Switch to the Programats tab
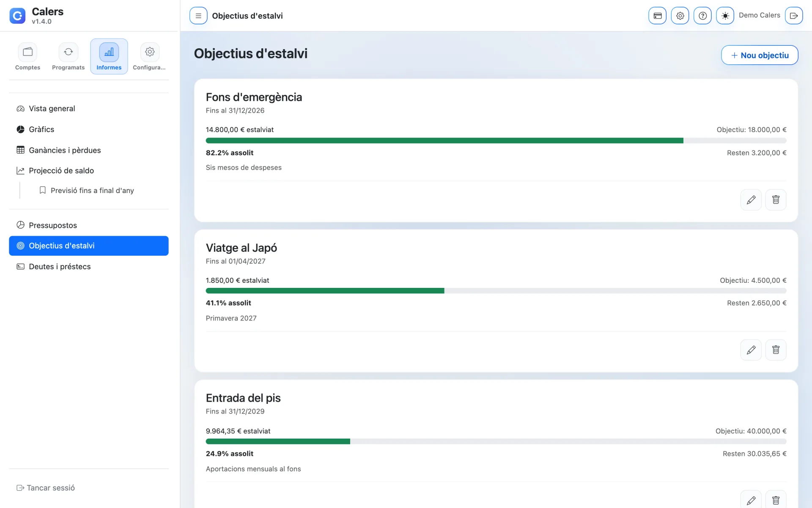 point(68,56)
